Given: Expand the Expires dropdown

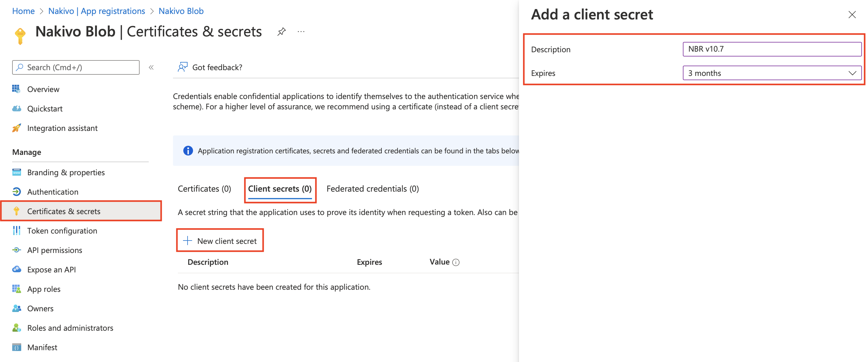Looking at the screenshot, I should (771, 73).
